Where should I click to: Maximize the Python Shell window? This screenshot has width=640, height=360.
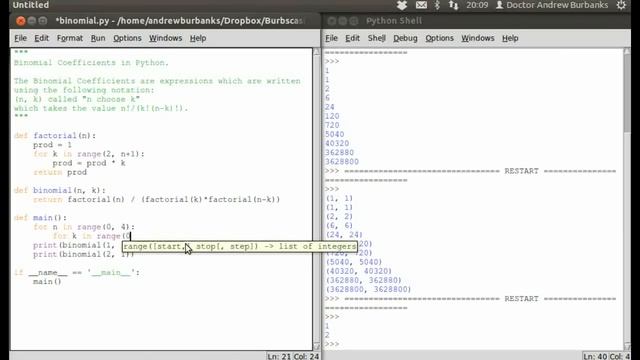tap(353, 20)
